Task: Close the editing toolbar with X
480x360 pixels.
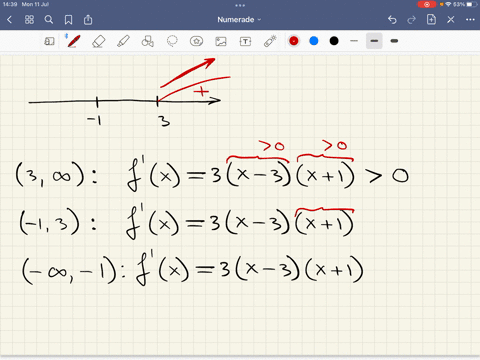Action: pos(451,20)
